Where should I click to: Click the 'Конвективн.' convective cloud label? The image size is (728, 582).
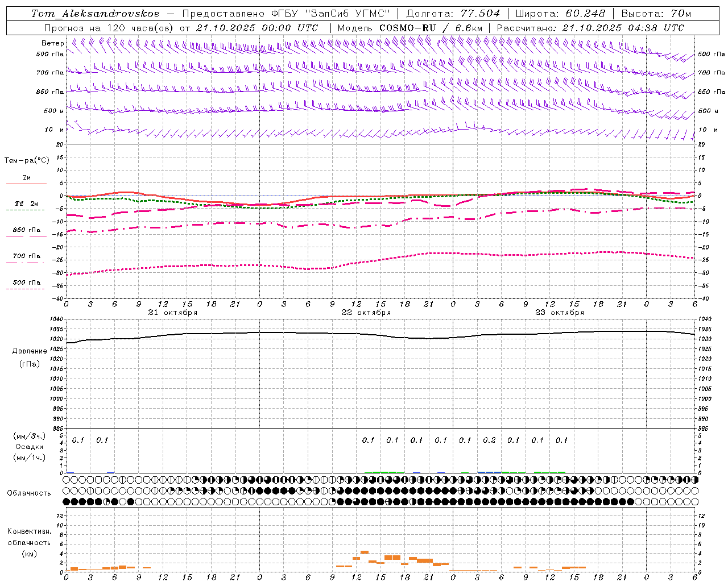coord(30,531)
